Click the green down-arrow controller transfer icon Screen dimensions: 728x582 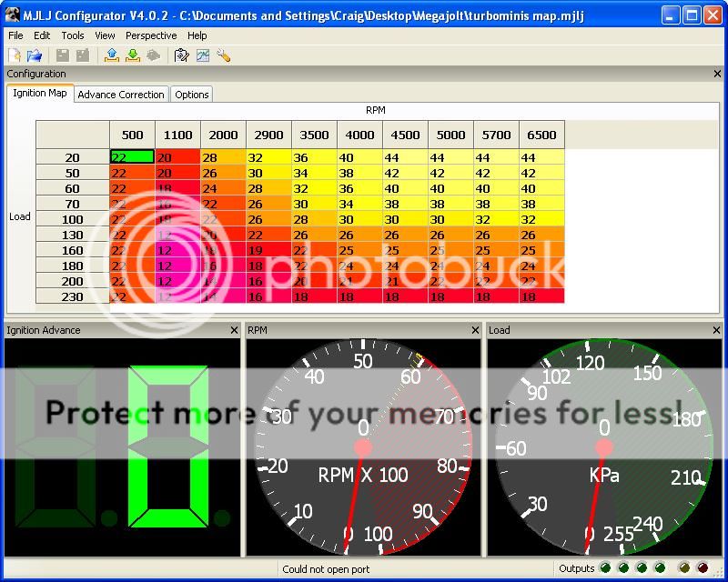click(132, 55)
